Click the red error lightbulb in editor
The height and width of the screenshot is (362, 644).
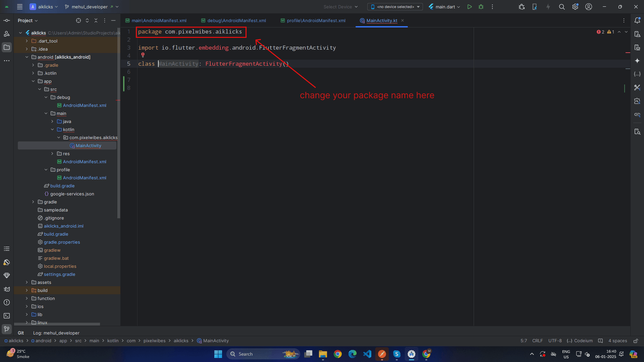[143, 55]
